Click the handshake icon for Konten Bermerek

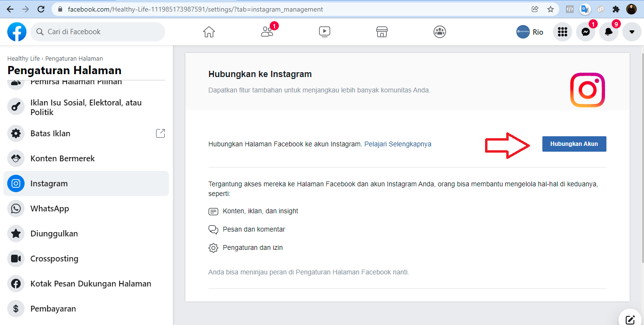pyautogui.click(x=16, y=158)
